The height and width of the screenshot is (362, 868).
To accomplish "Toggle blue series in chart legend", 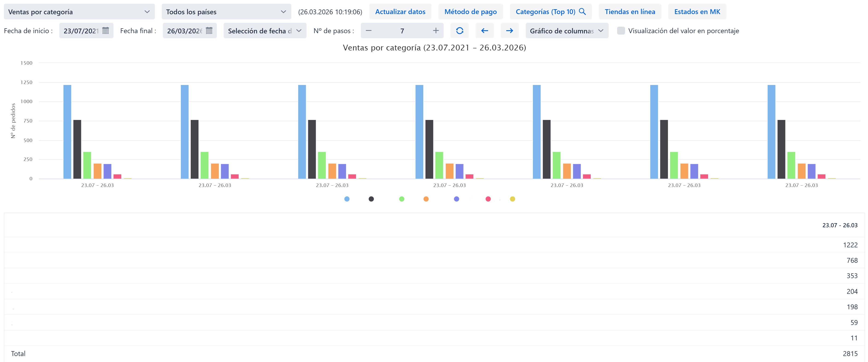I will pos(347,199).
